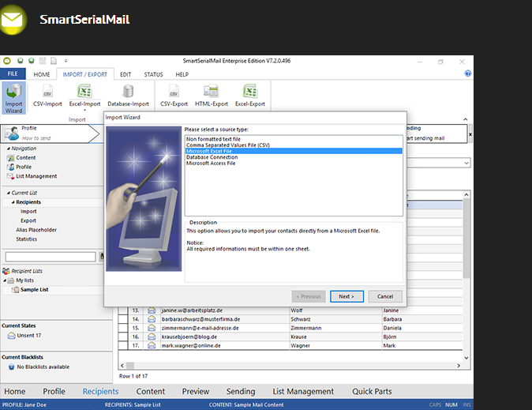Click the Excel-Import icon

(84, 92)
